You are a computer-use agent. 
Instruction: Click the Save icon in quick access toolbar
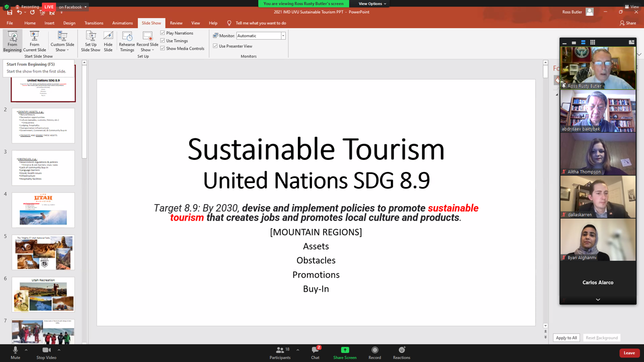point(10,12)
